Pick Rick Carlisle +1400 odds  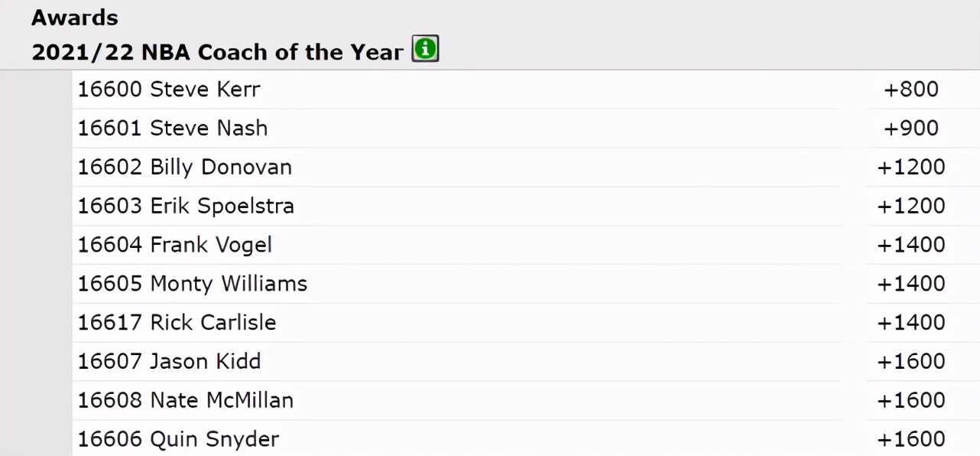[x=911, y=323]
